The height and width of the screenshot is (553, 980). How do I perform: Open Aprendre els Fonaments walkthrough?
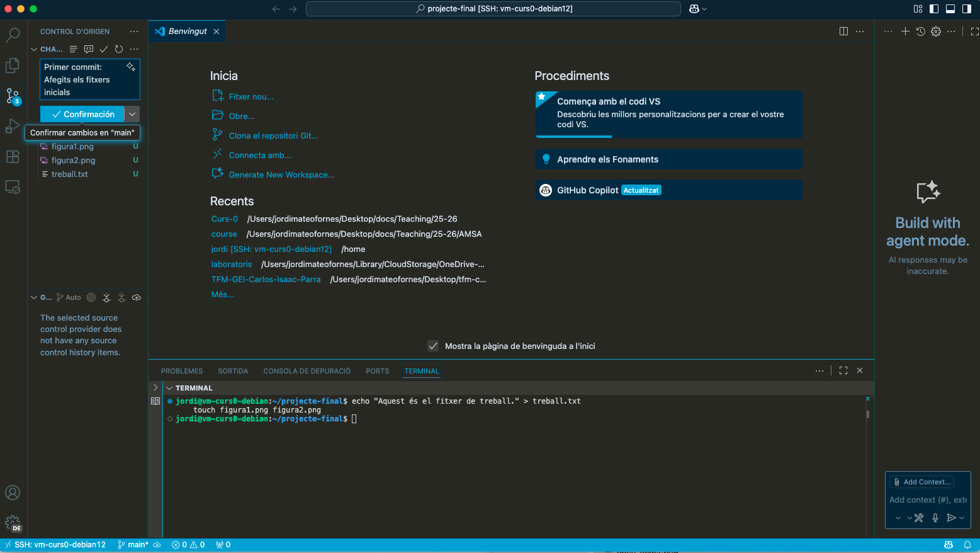click(x=668, y=159)
